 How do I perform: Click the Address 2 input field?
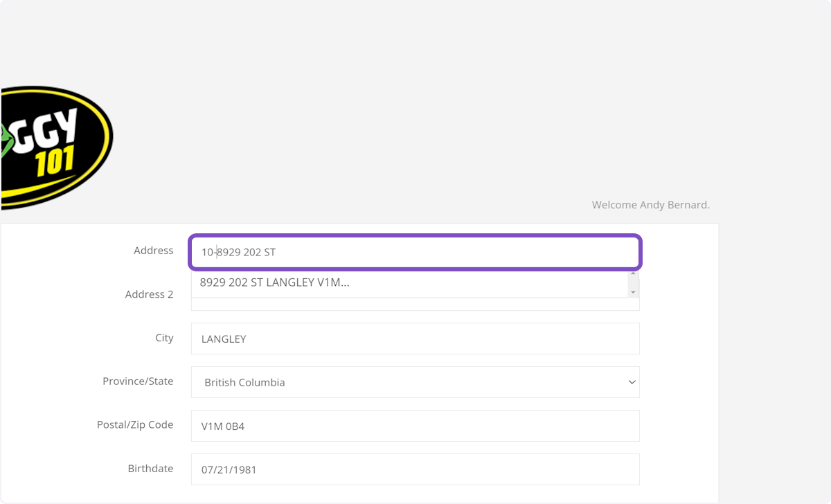(x=414, y=305)
